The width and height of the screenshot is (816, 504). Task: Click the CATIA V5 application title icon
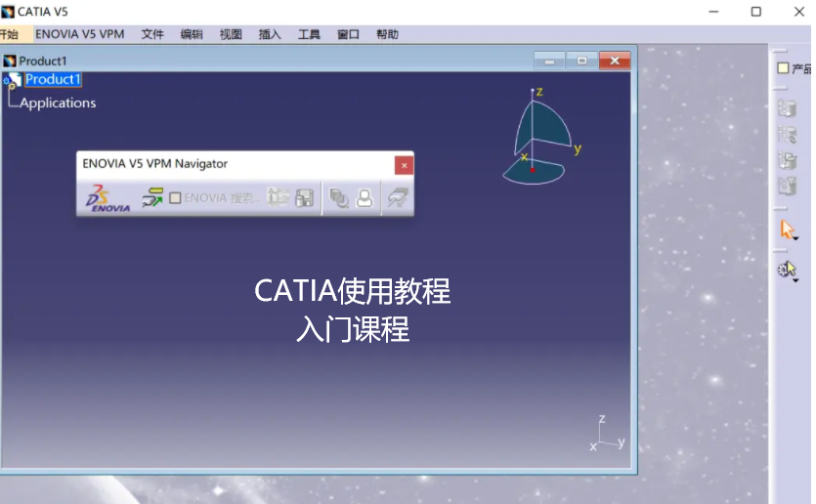click(8, 12)
